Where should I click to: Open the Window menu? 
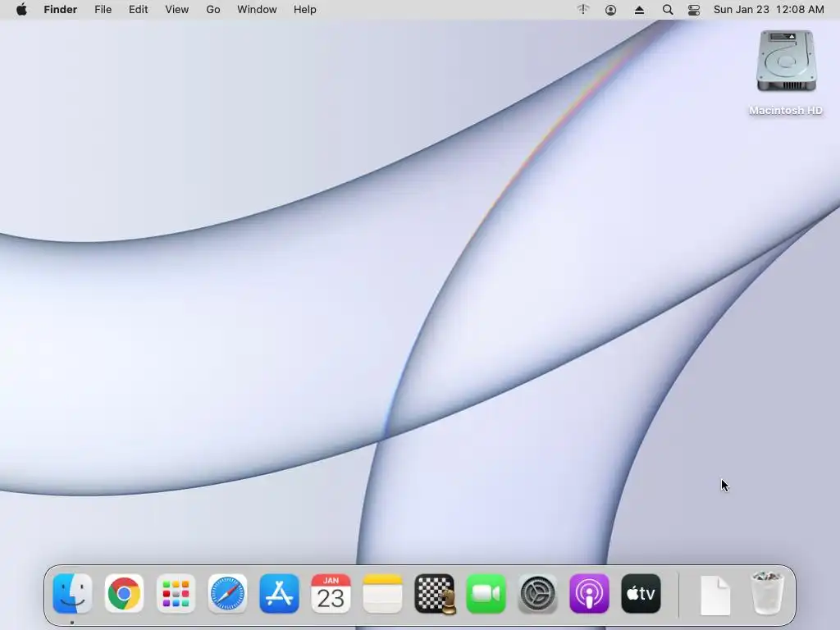tap(257, 10)
